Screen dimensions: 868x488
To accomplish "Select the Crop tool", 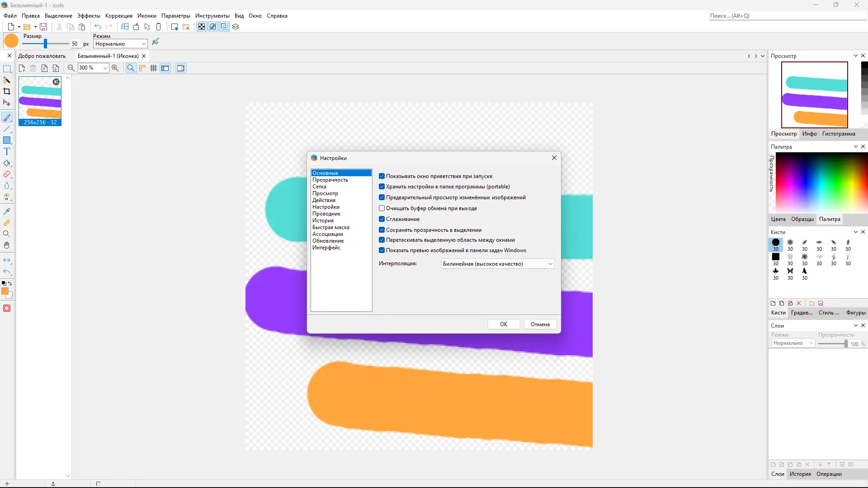I will pyautogui.click(x=7, y=92).
